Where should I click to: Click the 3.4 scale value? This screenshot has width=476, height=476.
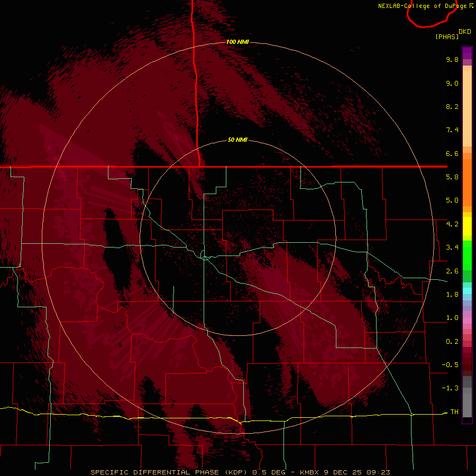click(452, 248)
